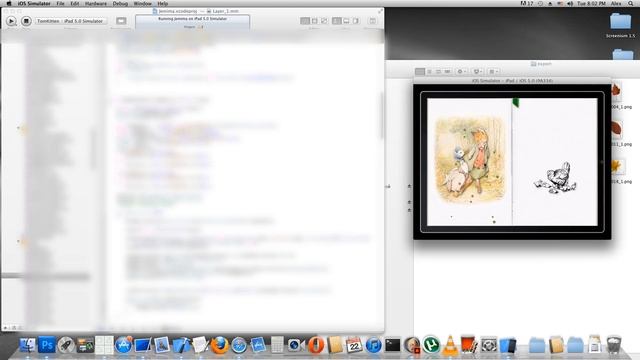This screenshot has height=360, width=640.
Task: Click the Xcode activity status display
Action: pos(192,22)
